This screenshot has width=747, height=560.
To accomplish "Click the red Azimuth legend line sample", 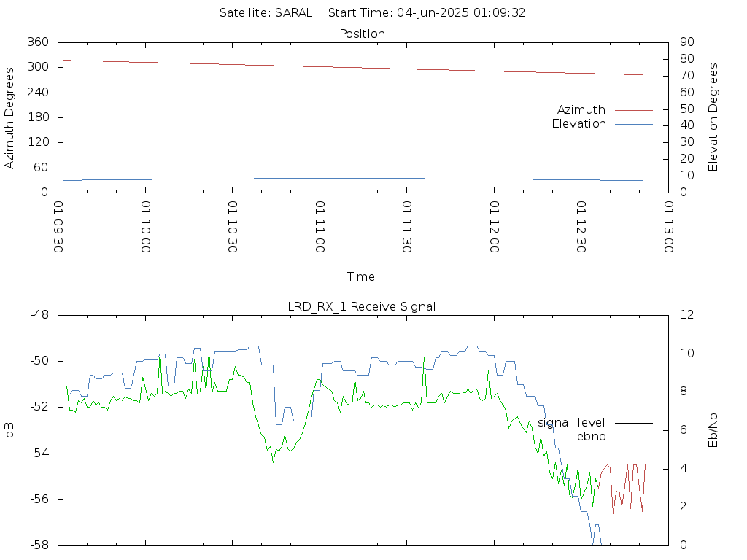I will [634, 111].
